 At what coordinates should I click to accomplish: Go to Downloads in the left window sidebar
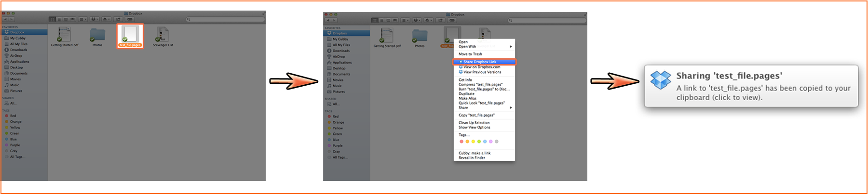18,50
